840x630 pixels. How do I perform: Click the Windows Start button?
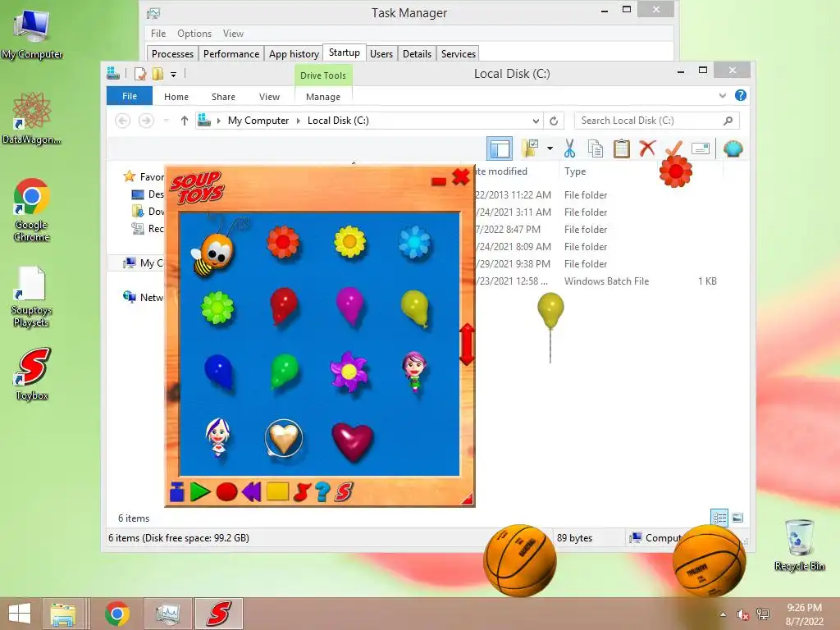[20, 614]
